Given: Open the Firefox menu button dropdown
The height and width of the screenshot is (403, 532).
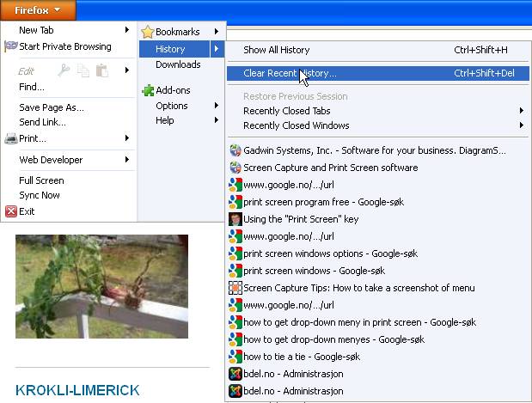Looking at the screenshot, I should 38,10.
